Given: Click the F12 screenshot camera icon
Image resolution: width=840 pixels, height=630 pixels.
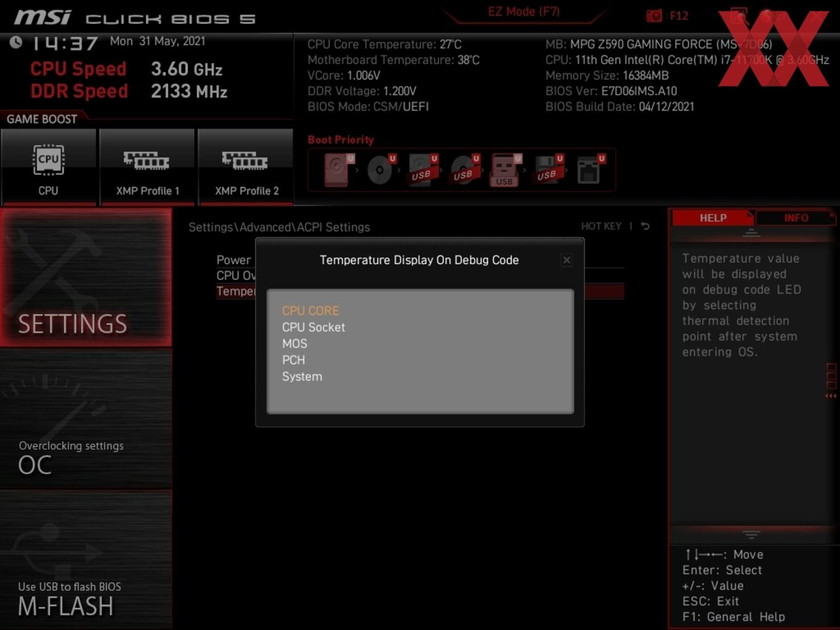Looking at the screenshot, I should click(654, 16).
